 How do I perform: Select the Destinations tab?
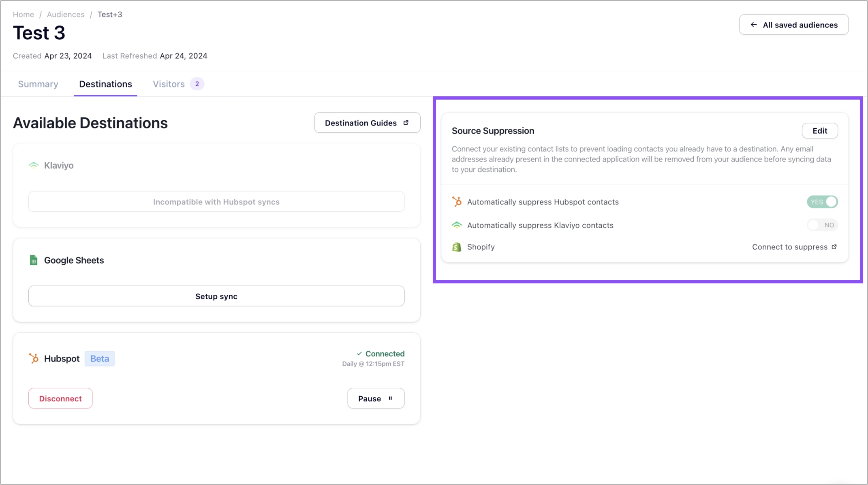(105, 84)
